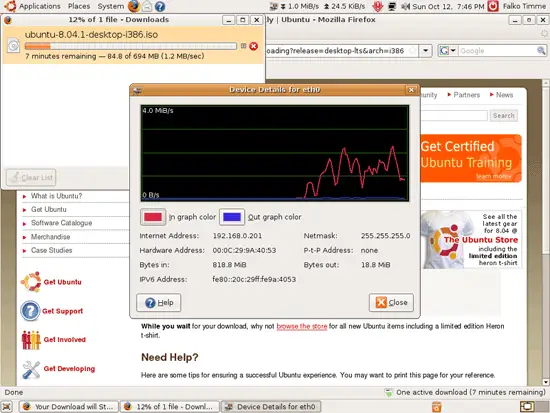The image size is (550, 413).
Task: Follow the browse the store link
Action: [302, 326]
